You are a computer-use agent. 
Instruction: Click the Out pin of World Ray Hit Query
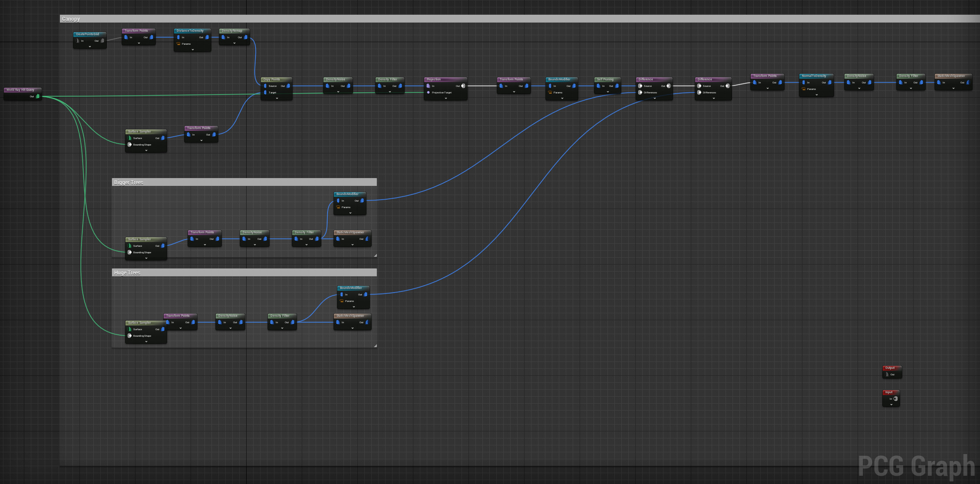(37, 96)
